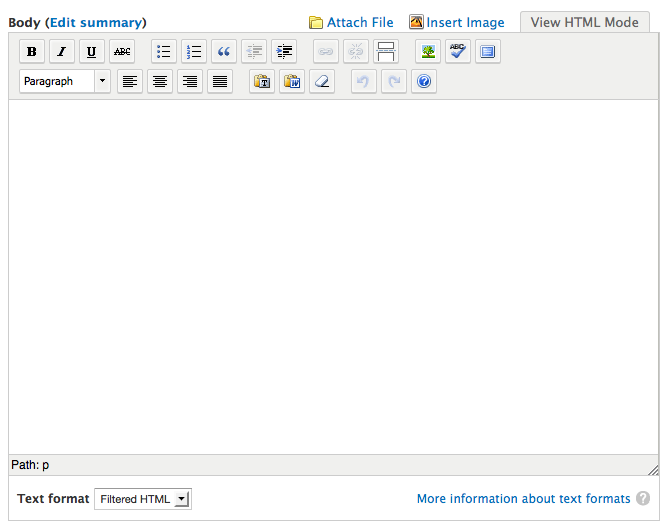Toggle Underline formatting

(92, 52)
